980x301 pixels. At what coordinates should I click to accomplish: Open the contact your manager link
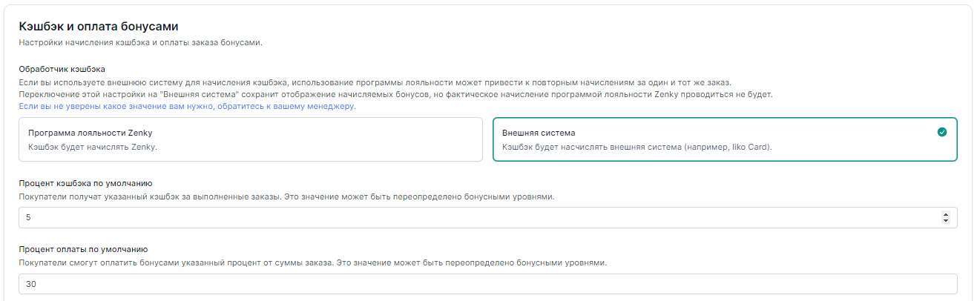(x=187, y=106)
